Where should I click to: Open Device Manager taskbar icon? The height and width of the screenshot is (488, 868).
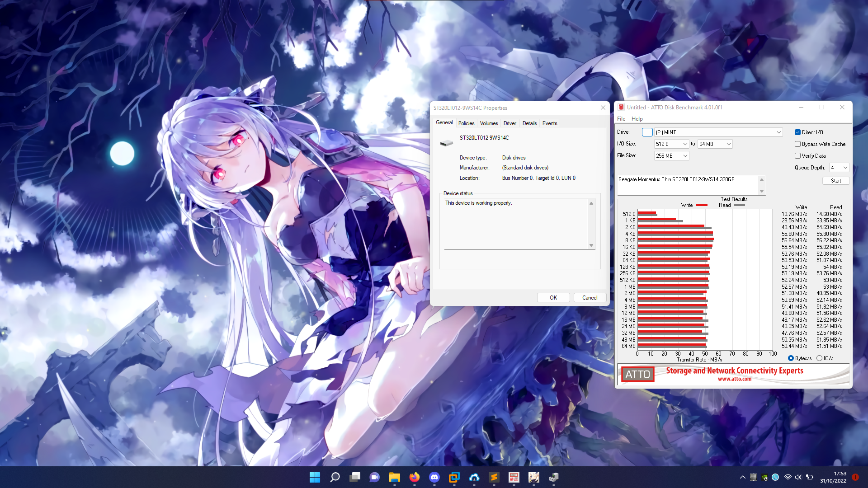[554, 477]
